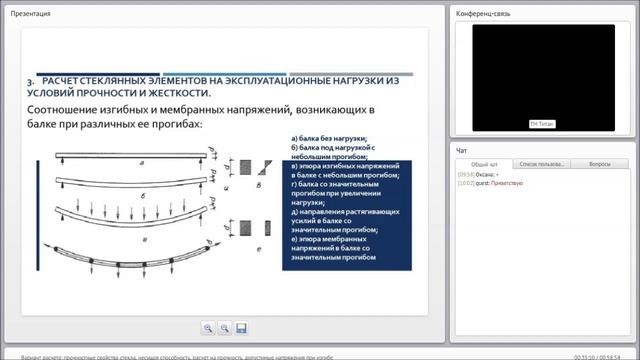640x360 pixels.
Task: Click the playback time counter at bottom right
Action: coord(597,358)
